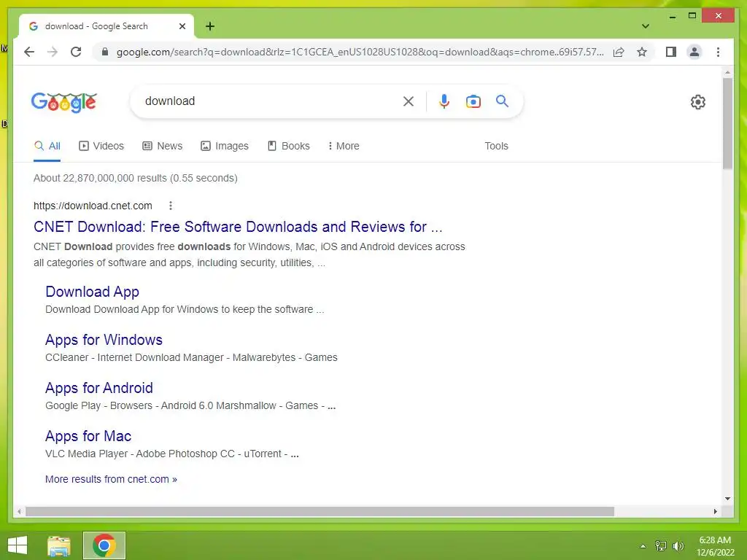Open the network tray icon
Viewport: 747px width, 560px height.
pos(661,546)
